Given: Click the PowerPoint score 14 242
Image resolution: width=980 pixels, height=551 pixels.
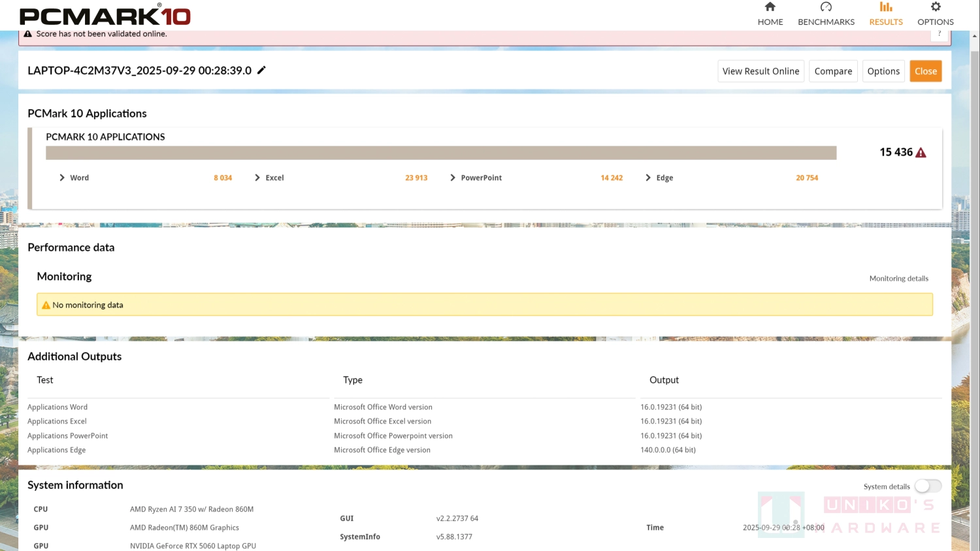Looking at the screenshot, I should (x=612, y=178).
